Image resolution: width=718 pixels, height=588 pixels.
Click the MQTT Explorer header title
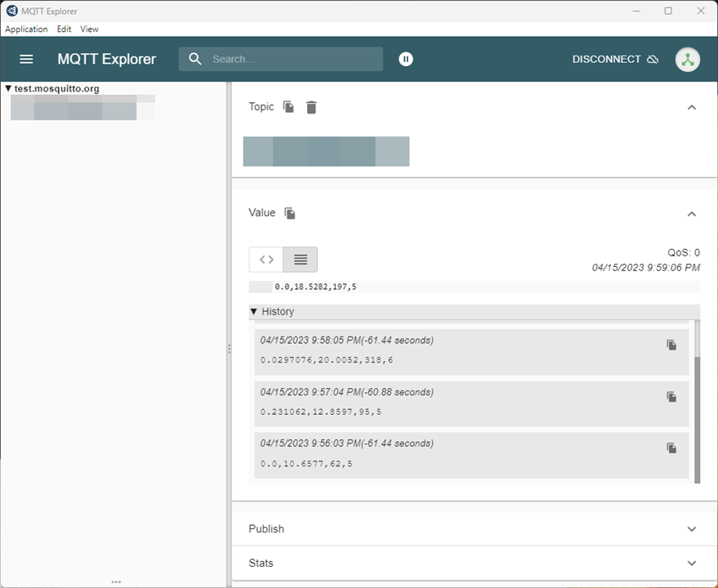[107, 59]
